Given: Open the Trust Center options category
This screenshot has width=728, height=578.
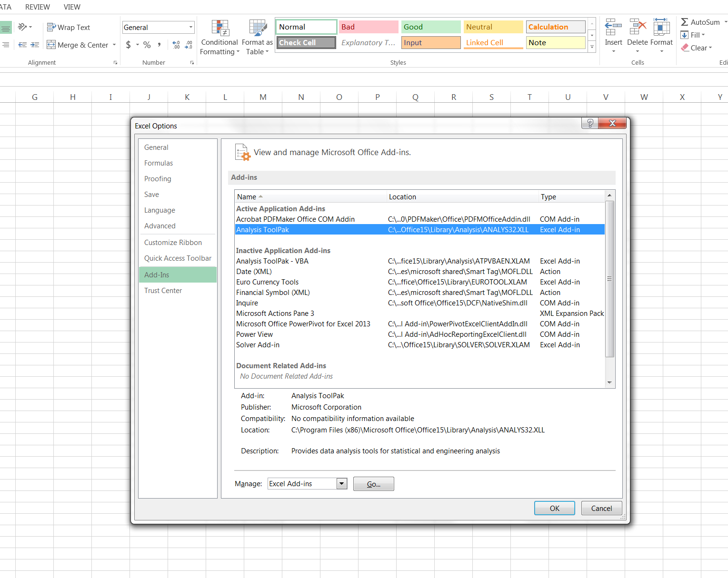Looking at the screenshot, I should [x=163, y=291].
